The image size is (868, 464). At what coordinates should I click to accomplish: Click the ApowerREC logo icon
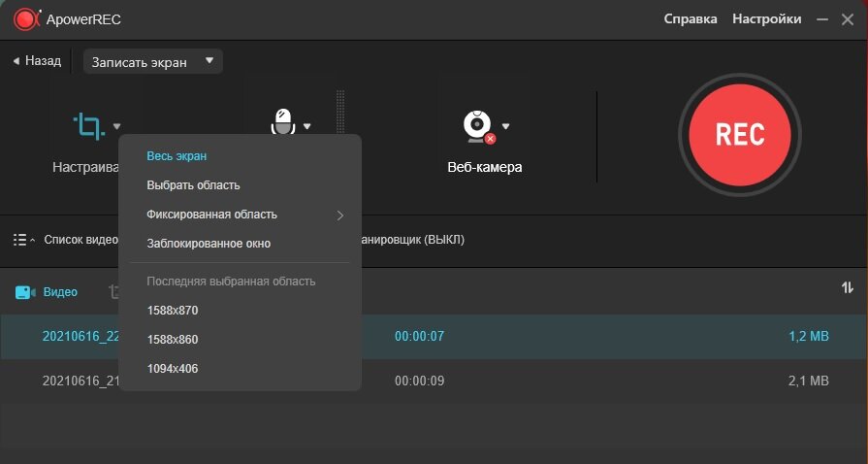(x=26, y=19)
